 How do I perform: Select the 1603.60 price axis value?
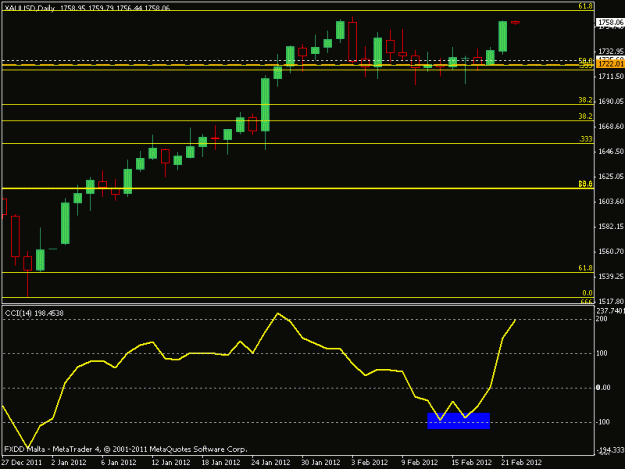pos(610,202)
